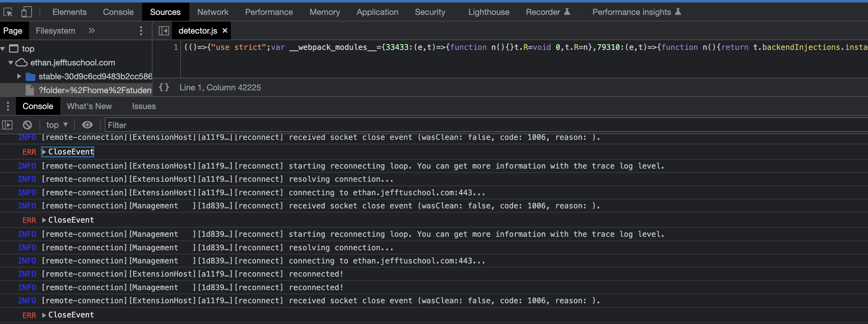868x324 pixels.
Task: Click the ExtensionHost 'reconnected!' log message
Action: pyautogui.click(x=316, y=274)
